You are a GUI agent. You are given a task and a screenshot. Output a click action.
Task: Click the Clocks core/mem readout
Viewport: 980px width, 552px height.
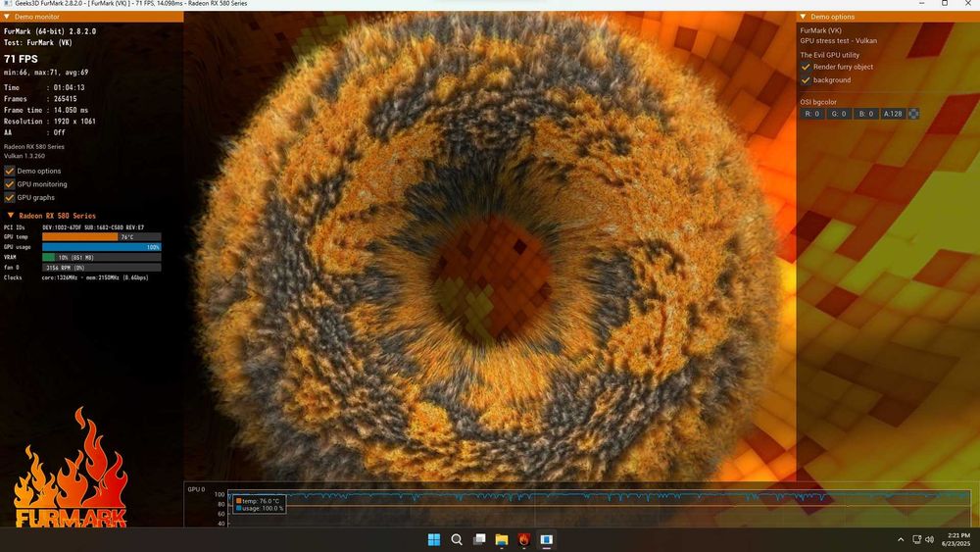pos(95,277)
